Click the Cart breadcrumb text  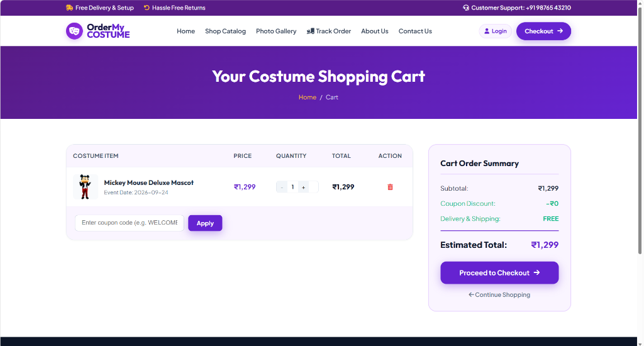(332, 98)
